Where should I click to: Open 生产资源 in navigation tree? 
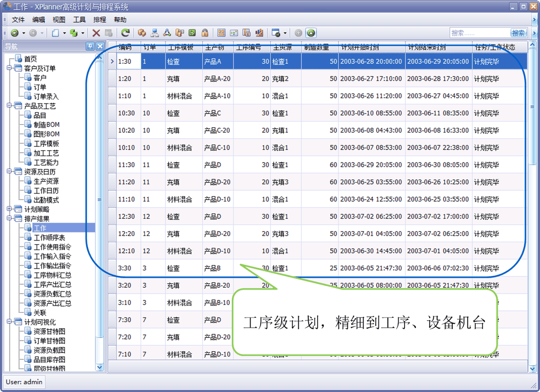coord(46,181)
